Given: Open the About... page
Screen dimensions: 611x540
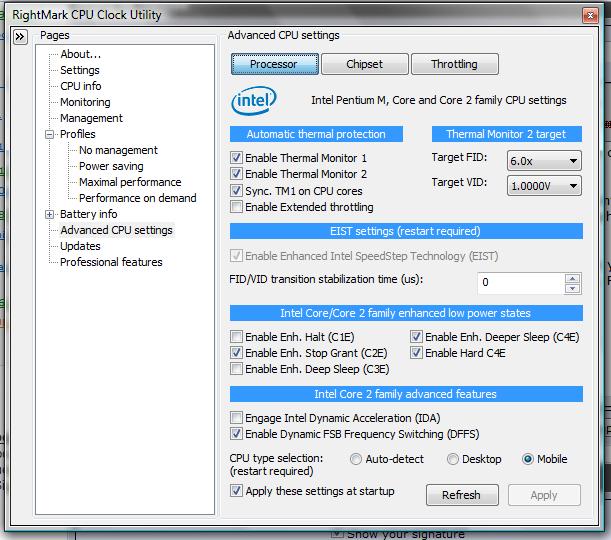Looking at the screenshot, I should (81, 54).
